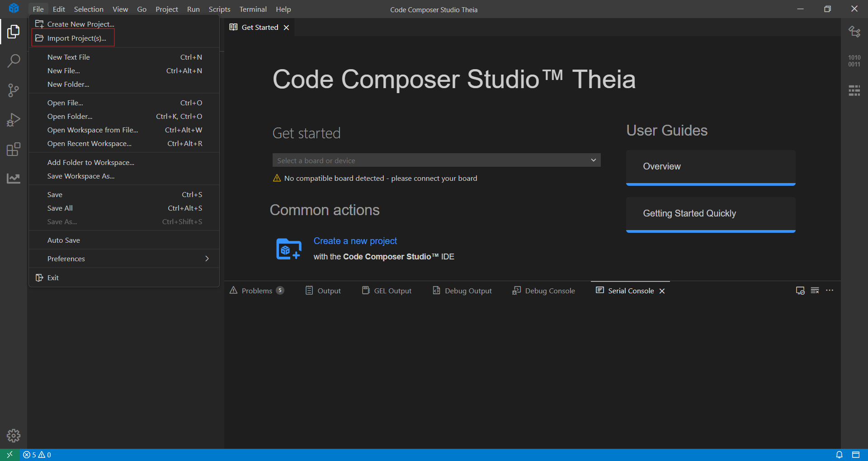Open the right sidebar connection tree icon
The image size is (868, 461).
point(854,32)
